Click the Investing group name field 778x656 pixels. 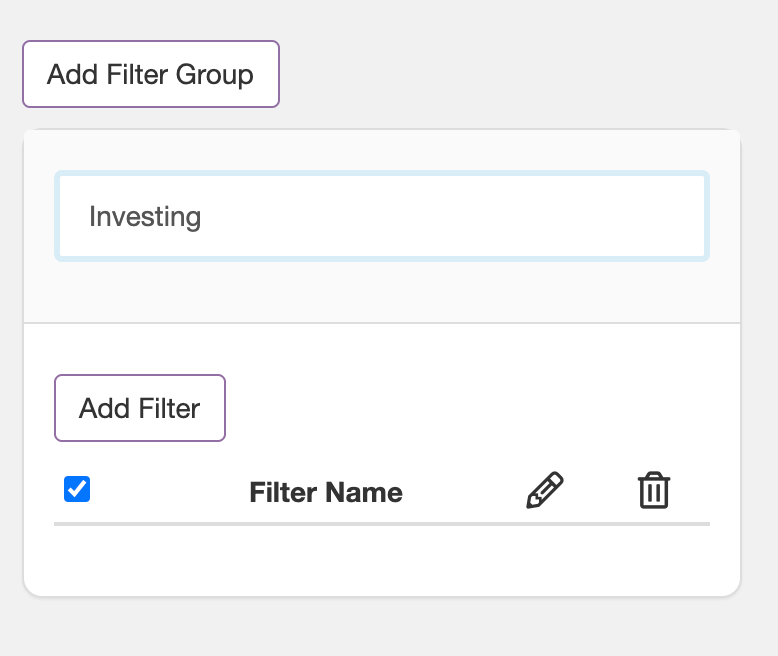pyautogui.click(x=382, y=216)
